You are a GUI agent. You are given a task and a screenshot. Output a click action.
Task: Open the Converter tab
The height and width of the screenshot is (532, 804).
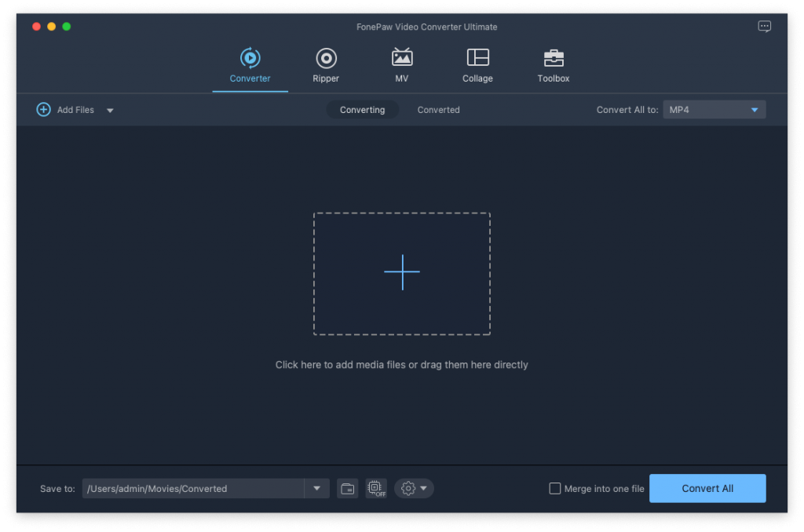(x=250, y=66)
